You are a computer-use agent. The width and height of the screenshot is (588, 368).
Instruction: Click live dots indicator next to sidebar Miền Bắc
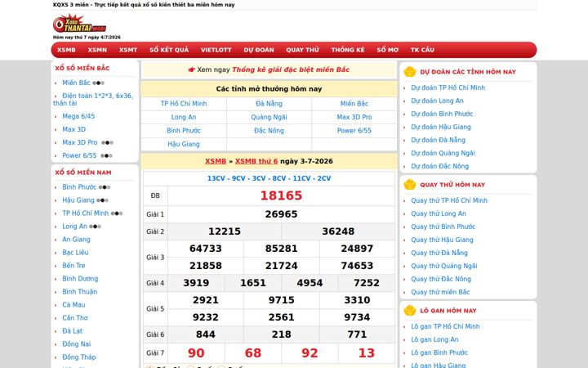coord(99,83)
